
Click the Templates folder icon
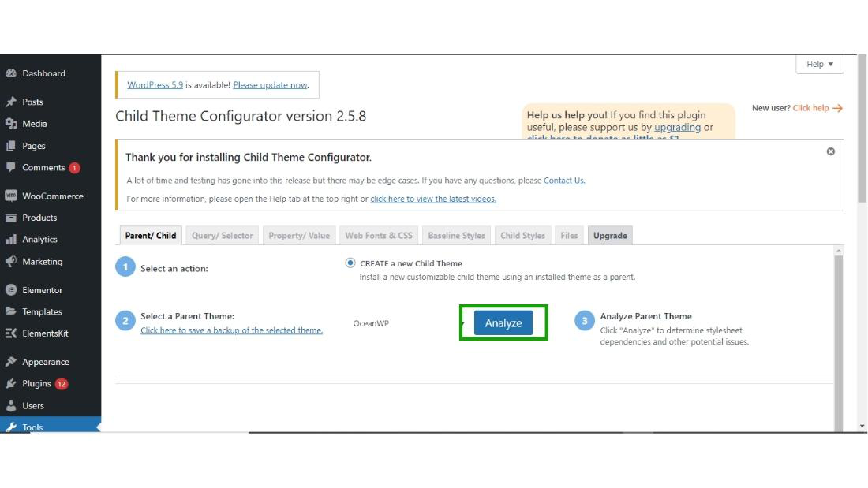(x=11, y=311)
